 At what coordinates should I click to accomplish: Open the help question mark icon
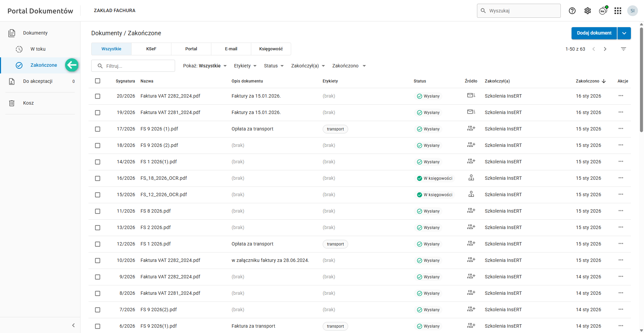[x=572, y=11]
